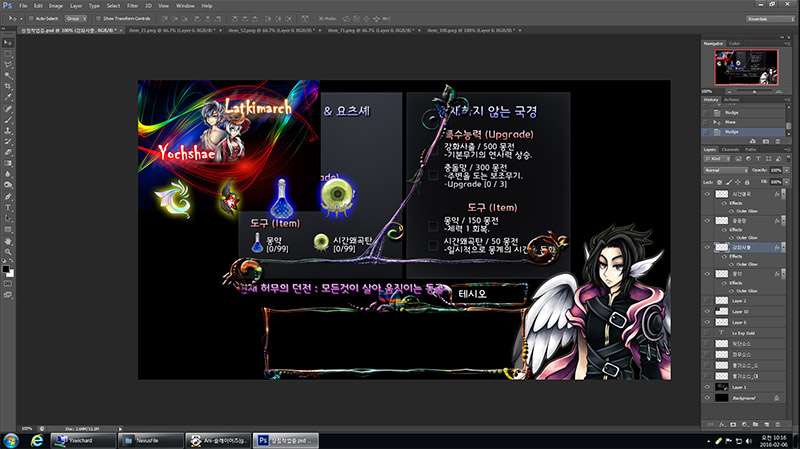Switch to the Actions tab
Viewport: 800px width, 449px height.
pos(732,100)
